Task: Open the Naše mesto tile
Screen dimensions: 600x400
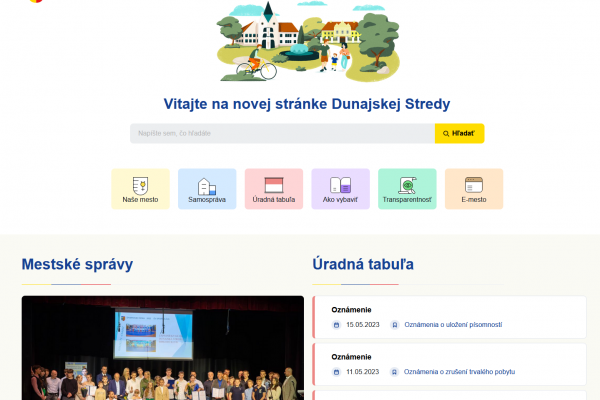Action: coord(140,189)
